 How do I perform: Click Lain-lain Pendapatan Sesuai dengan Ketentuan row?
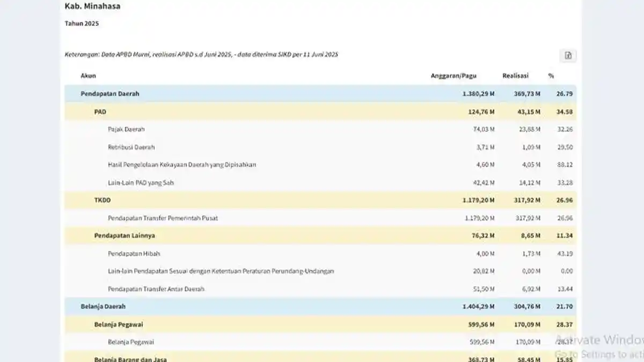pyautogui.click(x=320, y=271)
